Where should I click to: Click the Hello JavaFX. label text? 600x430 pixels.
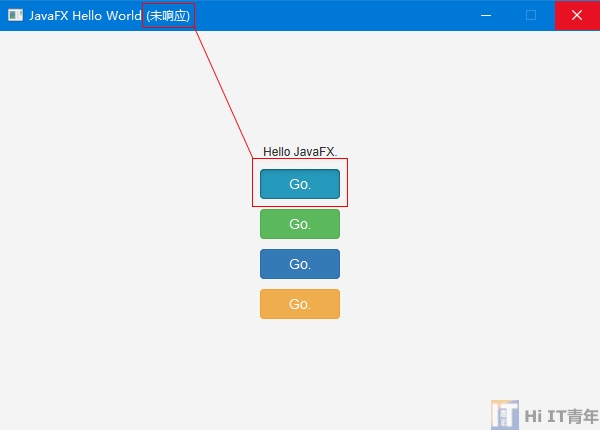[x=300, y=152]
